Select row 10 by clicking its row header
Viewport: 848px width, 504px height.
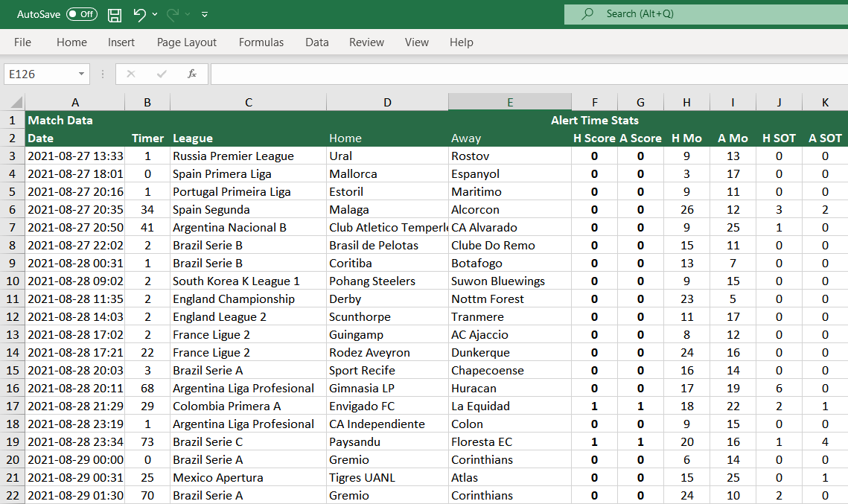click(11, 281)
